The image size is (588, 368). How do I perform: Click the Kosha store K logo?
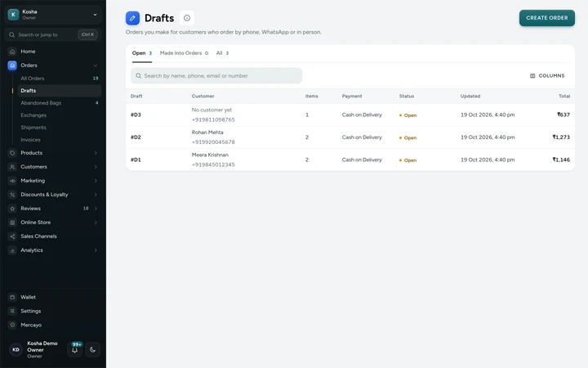click(14, 15)
